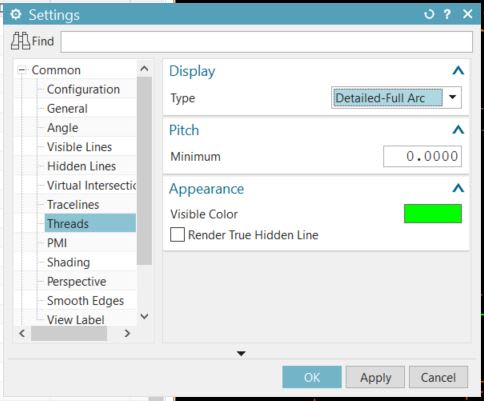Click the binoculars Find icon
This screenshot has width=484, height=401.
click(x=20, y=41)
